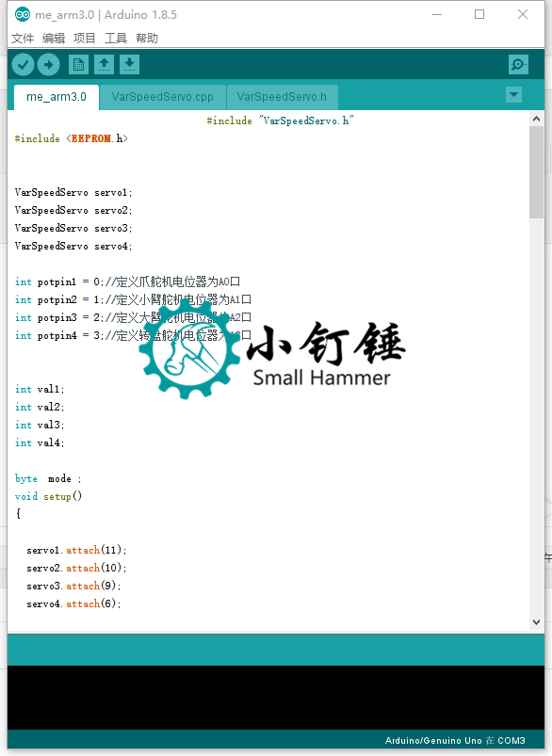Image resolution: width=552 pixels, height=756 pixels.
Task: Click the line int val3;
Action: click(40, 425)
